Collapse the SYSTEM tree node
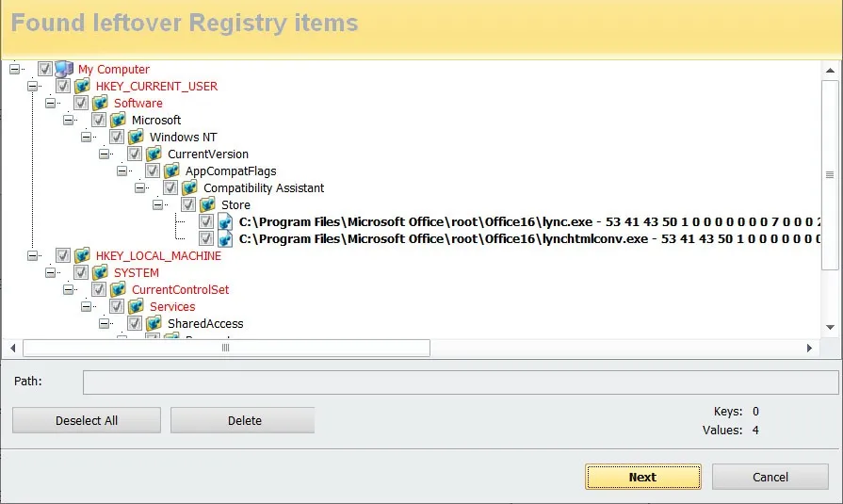 coord(51,272)
